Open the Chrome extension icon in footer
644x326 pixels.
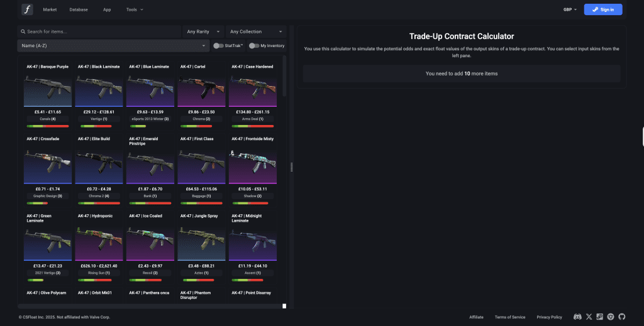611,317
